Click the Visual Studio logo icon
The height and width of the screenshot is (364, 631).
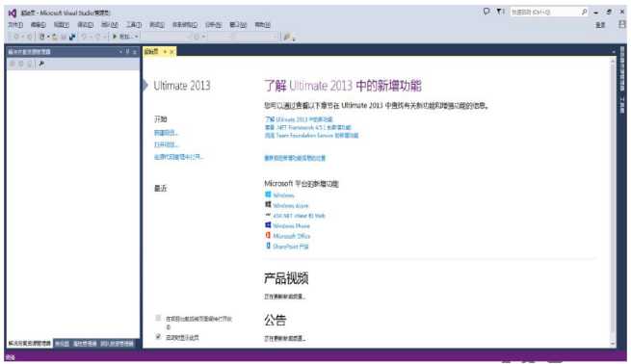(x=13, y=13)
